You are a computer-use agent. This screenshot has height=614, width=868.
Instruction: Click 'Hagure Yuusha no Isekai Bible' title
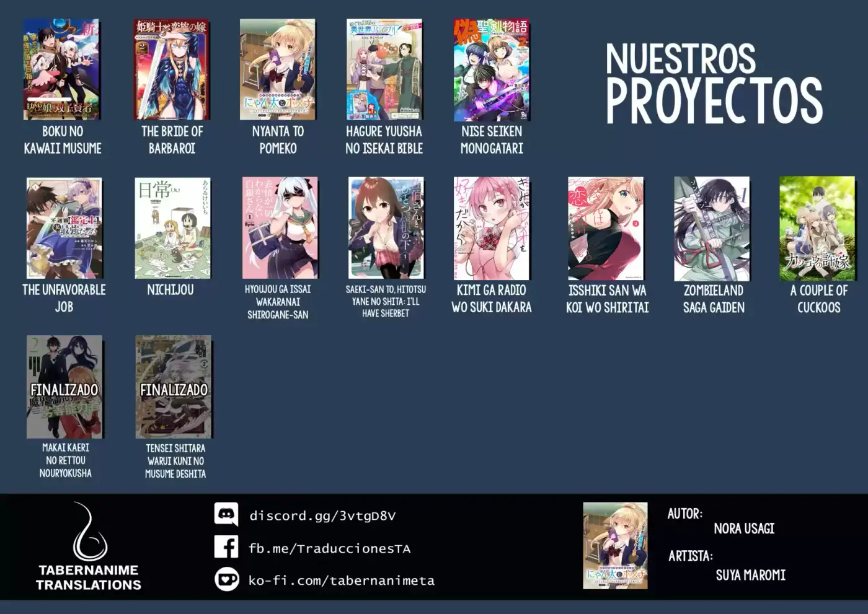pyautogui.click(x=384, y=139)
